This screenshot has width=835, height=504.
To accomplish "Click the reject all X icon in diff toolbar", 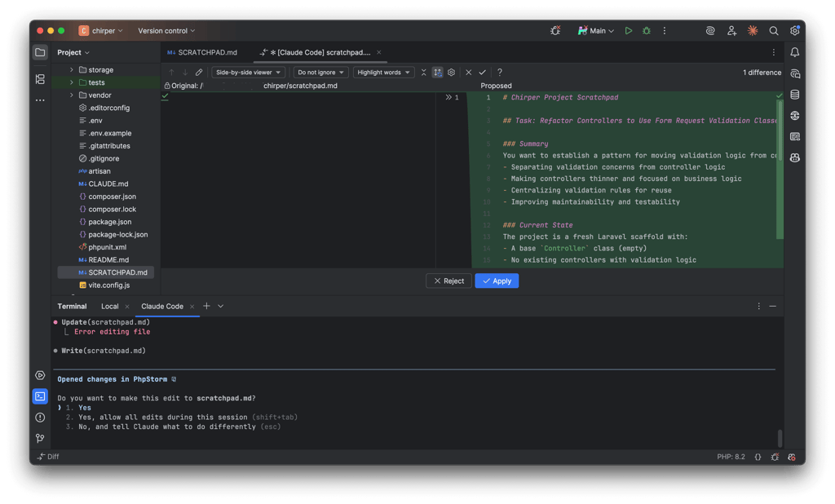I will (469, 73).
